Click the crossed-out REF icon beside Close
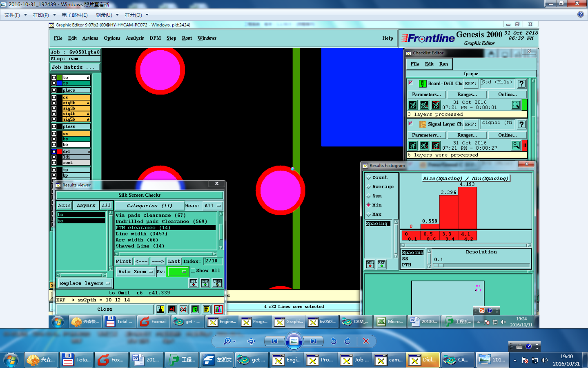Screen dimensions: 588x368 point(184,309)
